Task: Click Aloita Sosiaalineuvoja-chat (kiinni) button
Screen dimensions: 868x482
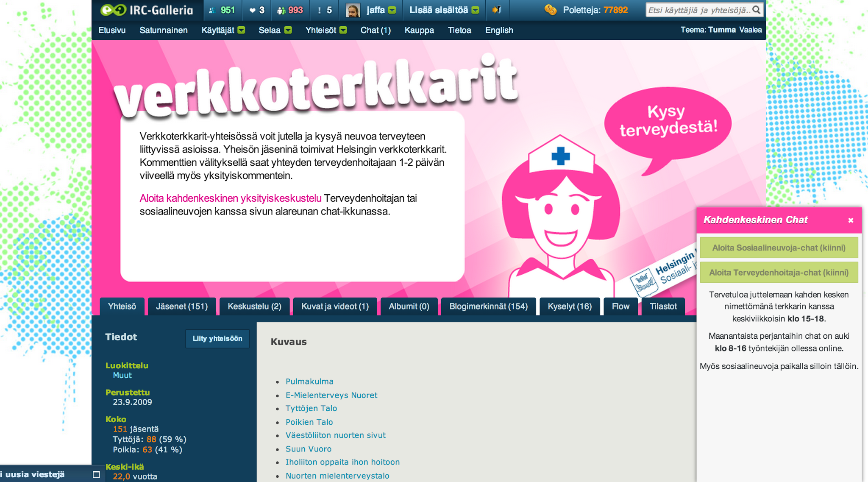Action: (x=779, y=248)
